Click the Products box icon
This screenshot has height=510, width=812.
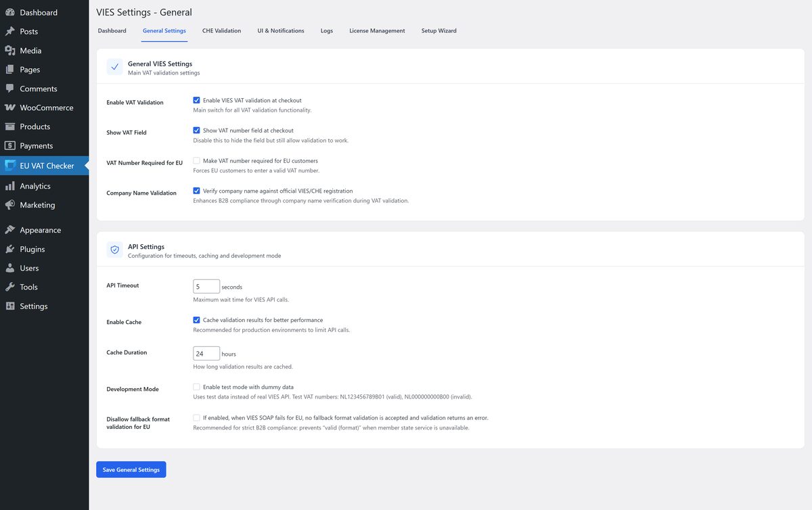click(10, 126)
